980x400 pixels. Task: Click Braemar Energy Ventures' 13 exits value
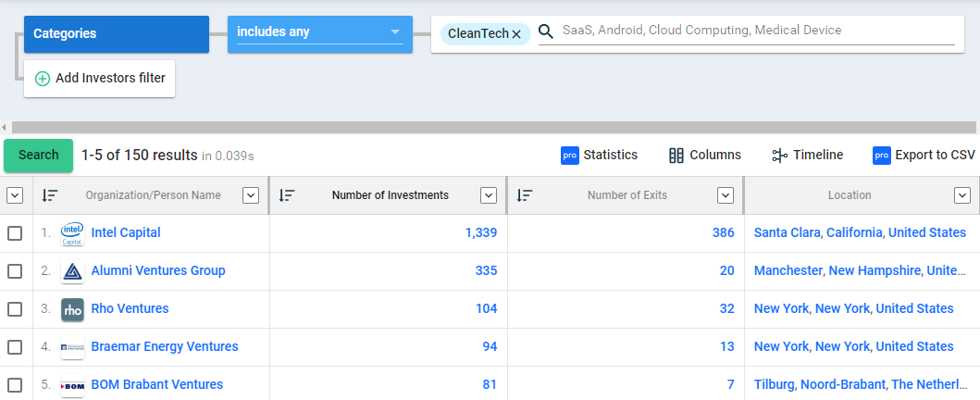(726, 347)
